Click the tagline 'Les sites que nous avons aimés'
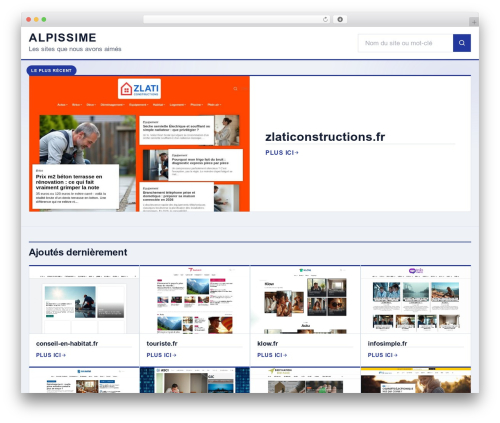Viewport: 500px width, 423px height. click(75, 49)
